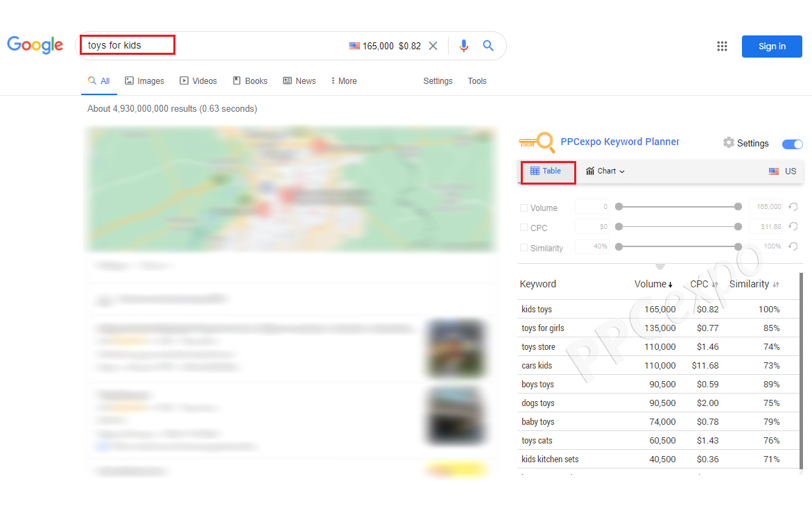812x506 pixels.
Task: Click the PPCexpo key logo icon
Action: (x=537, y=142)
